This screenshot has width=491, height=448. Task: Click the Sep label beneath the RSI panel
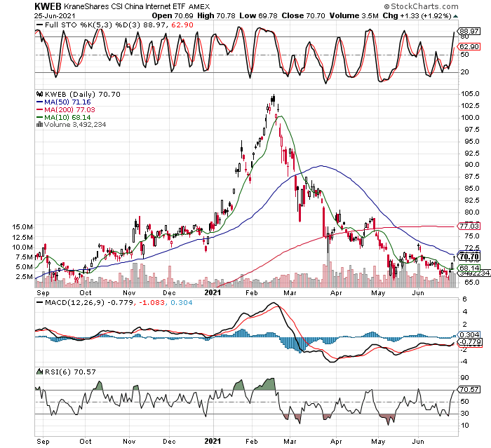[43, 442]
